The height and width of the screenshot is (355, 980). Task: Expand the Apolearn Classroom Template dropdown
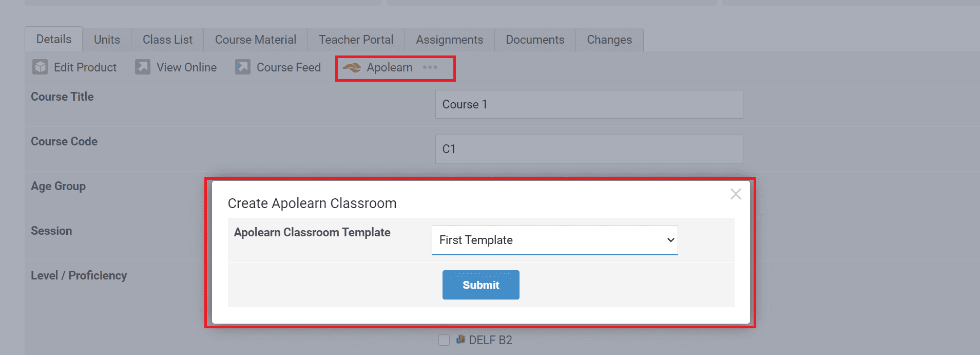tap(554, 240)
